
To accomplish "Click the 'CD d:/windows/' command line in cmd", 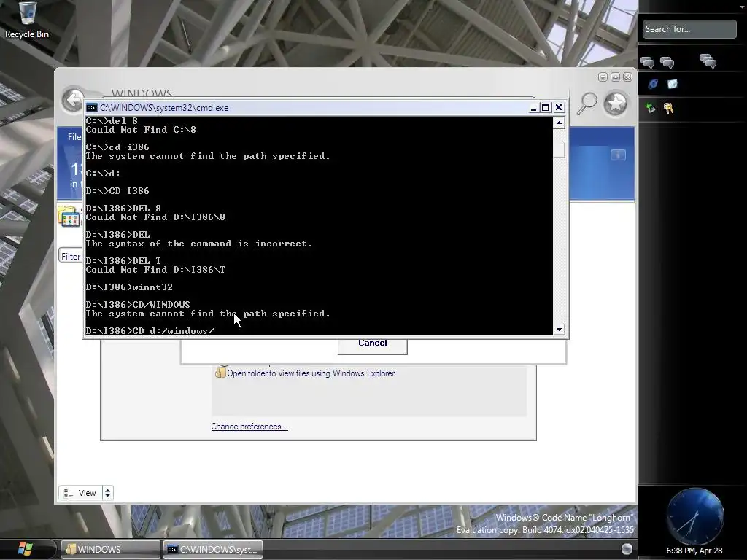I will (150, 331).
